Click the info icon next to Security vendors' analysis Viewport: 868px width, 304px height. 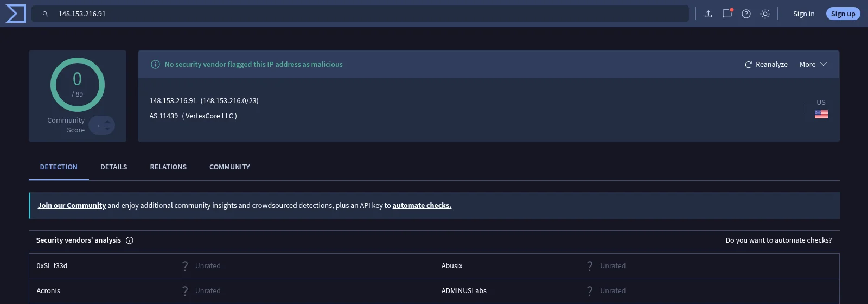point(130,240)
